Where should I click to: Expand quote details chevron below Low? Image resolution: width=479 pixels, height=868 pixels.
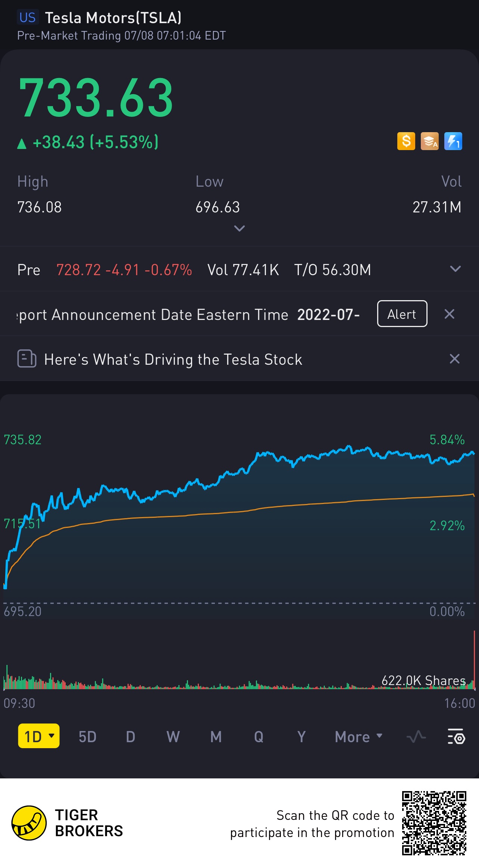click(239, 228)
